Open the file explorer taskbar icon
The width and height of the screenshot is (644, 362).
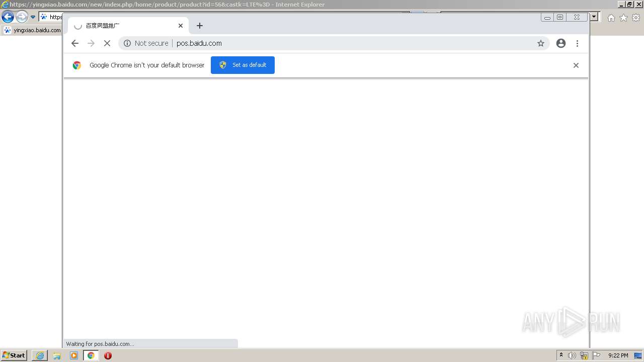(x=57, y=355)
